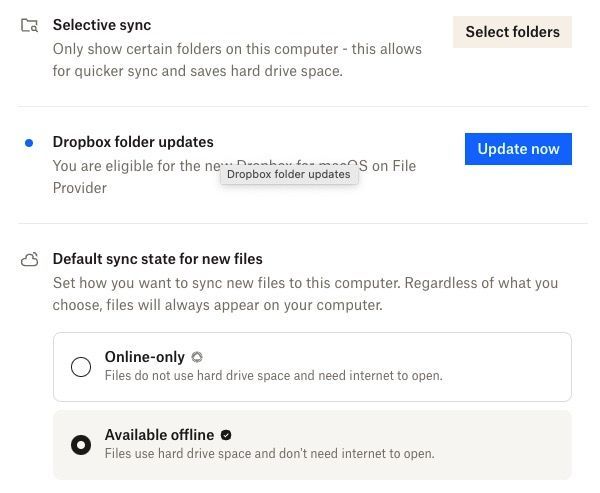
Task: Click the small cloud badge next to Online-only
Action: [197, 357]
